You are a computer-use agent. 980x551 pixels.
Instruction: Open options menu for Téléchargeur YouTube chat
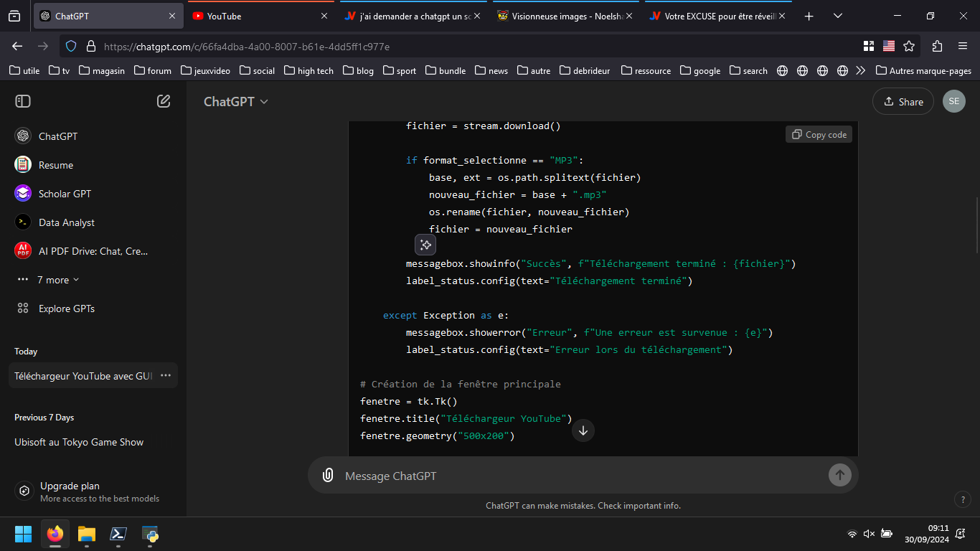166,375
